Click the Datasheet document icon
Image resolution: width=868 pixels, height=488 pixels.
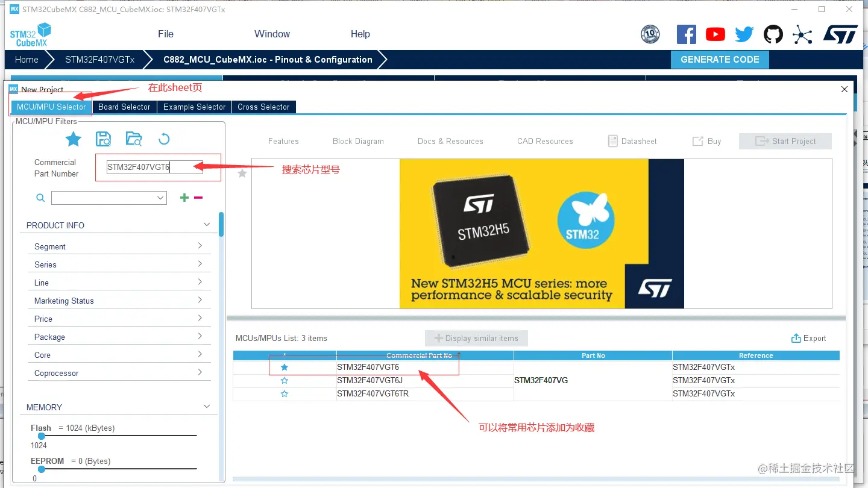click(612, 141)
